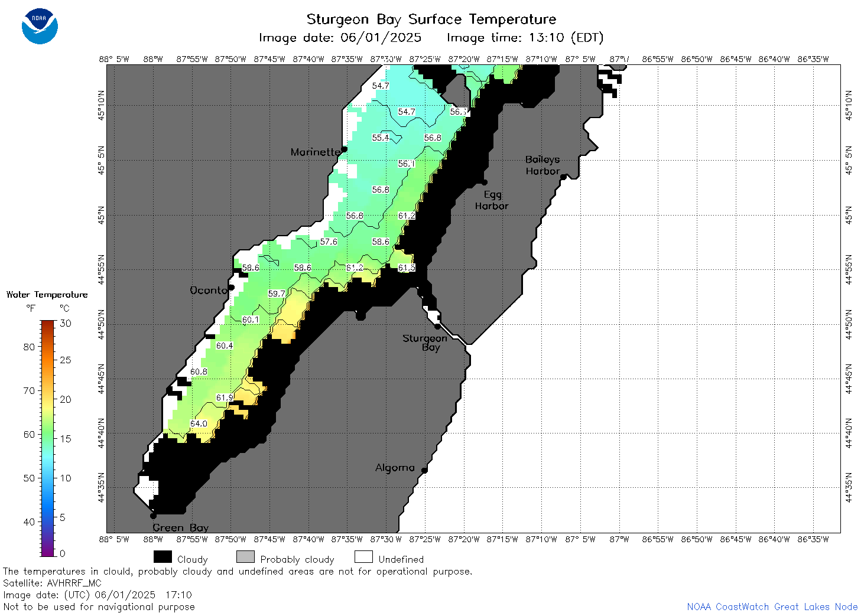Click the city dot marker beside Oconto

coord(232,288)
